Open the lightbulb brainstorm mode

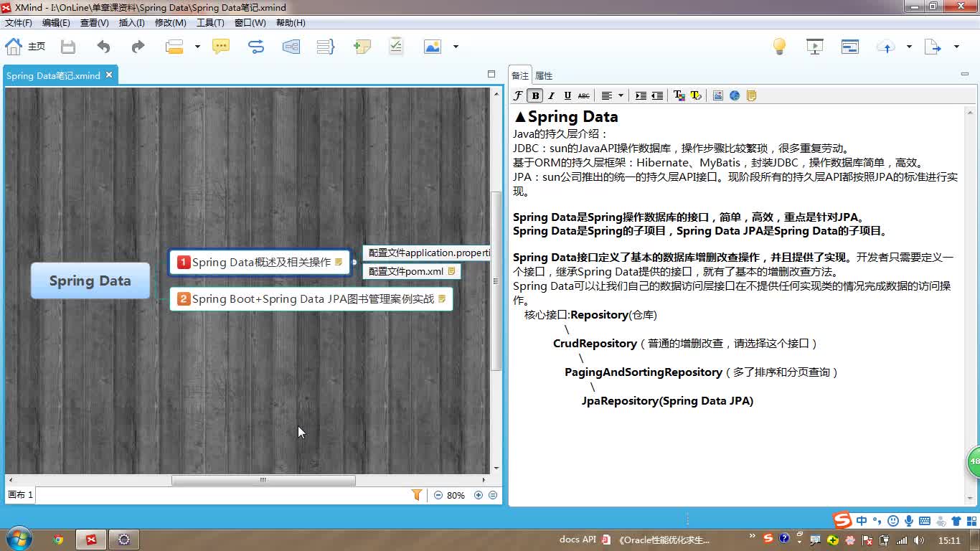779,47
